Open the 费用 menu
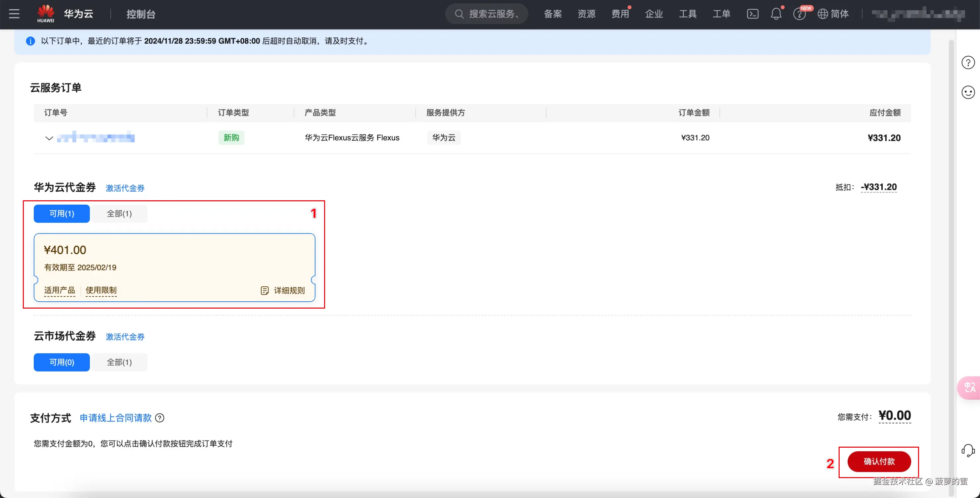 pos(620,14)
